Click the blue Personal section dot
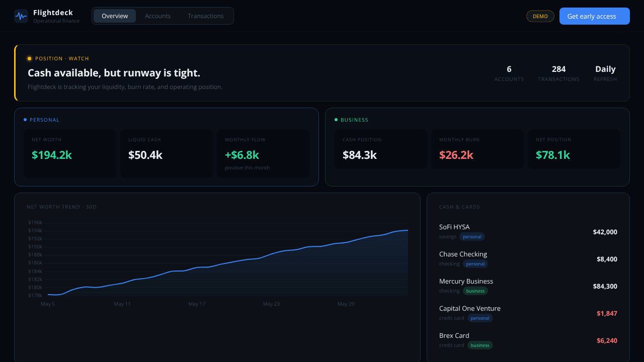 pos(25,120)
